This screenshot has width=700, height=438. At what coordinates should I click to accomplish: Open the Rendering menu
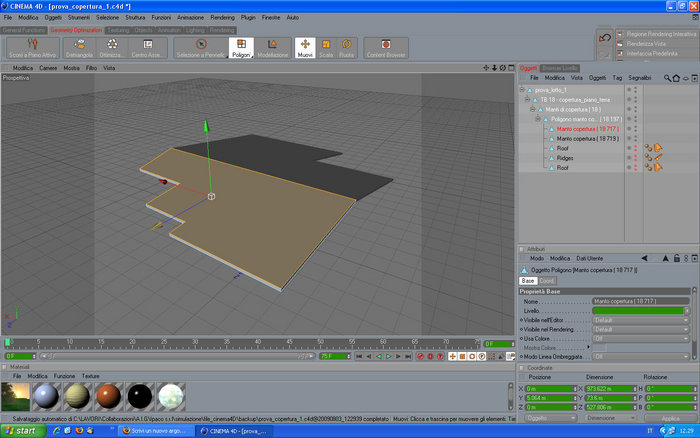[x=222, y=17]
